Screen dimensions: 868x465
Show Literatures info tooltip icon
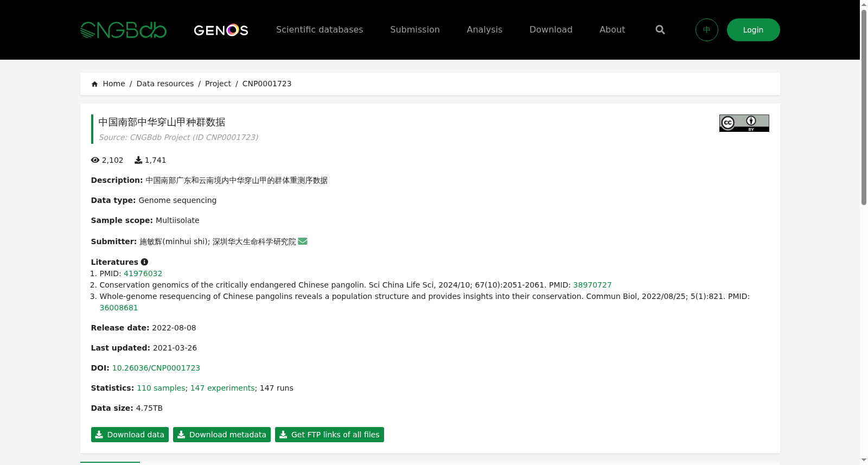[x=144, y=262]
